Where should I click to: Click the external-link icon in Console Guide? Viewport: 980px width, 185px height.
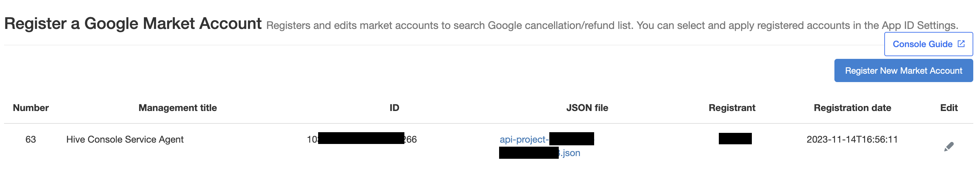[961, 44]
